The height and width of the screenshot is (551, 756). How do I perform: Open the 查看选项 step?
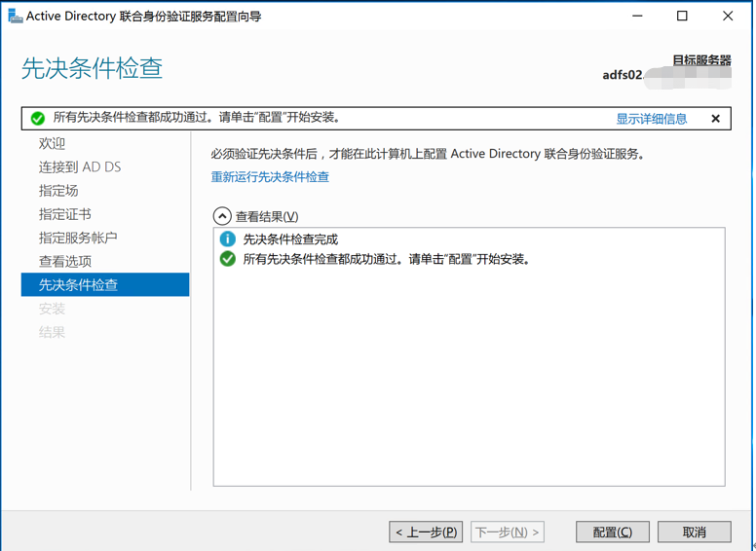[x=65, y=261]
